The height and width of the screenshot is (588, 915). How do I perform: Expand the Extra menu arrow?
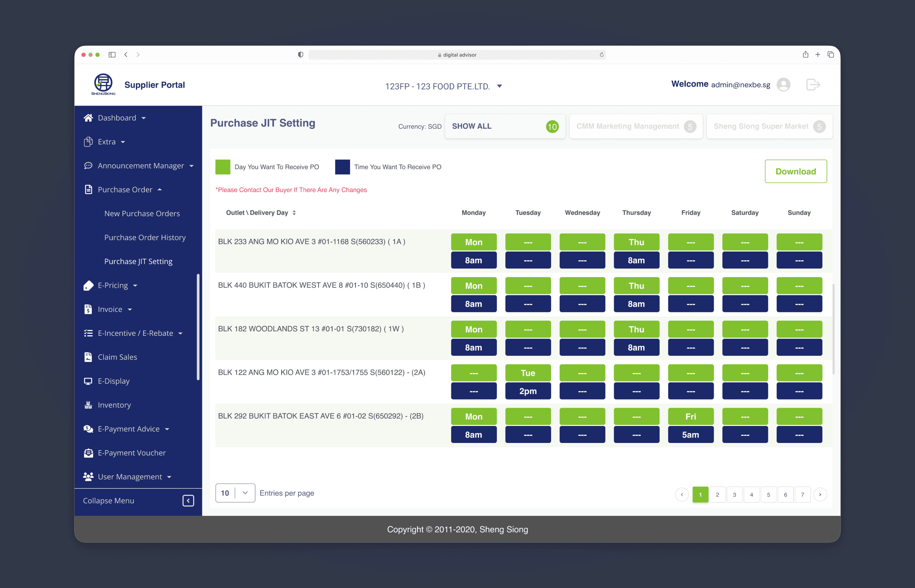[123, 142]
